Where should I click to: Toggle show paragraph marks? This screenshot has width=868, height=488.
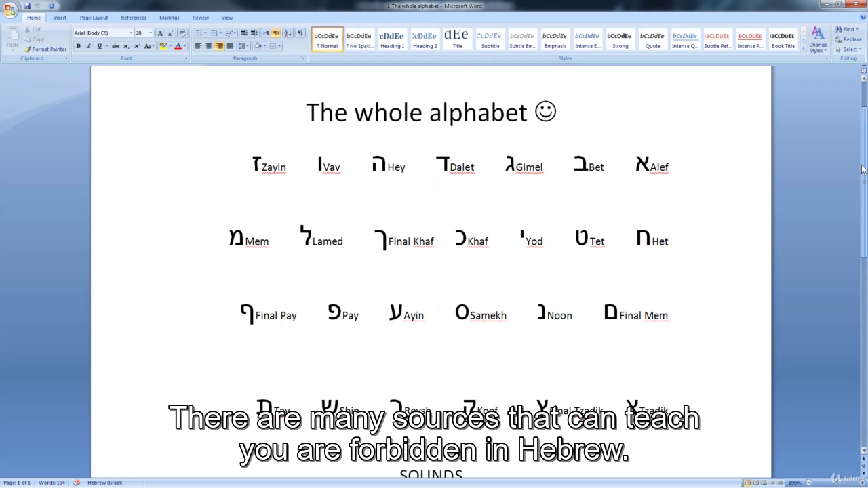tap(300, 33)
